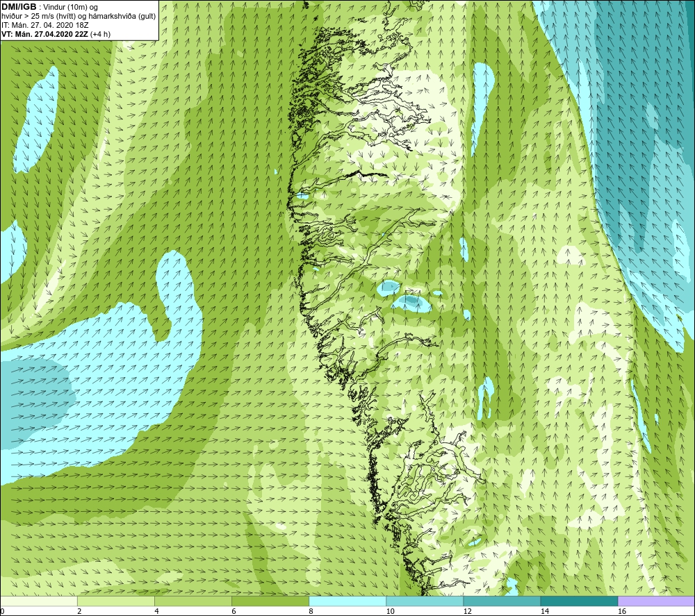Screen dimensions: 695x616
Task: Click the 'VT: Mán. 27.04.2020 22Z' line
Action: point(44,34)
